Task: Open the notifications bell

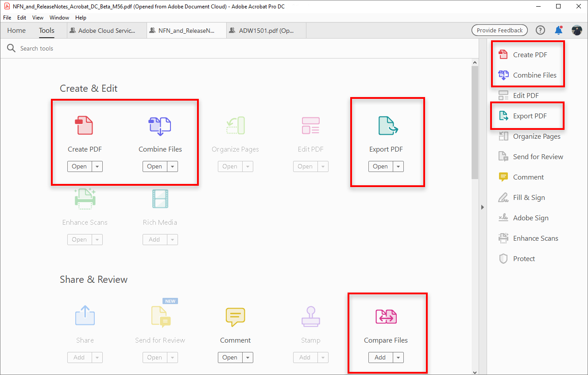Action: (559, 30)
